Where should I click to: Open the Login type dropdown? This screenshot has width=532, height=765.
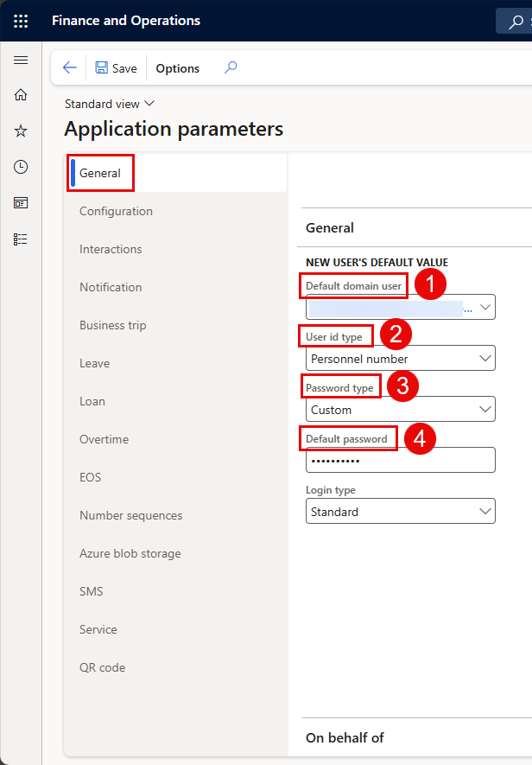pyautogui.click(x=485, y=512)
